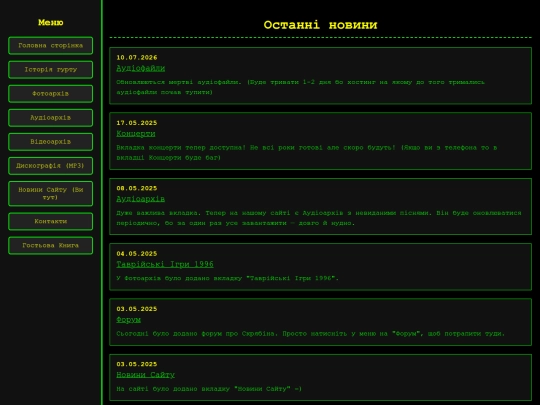Go to Історія гурту page
The height and width of the screenshot is (405, 540).
pyautogui.click(x=51, y=70)
